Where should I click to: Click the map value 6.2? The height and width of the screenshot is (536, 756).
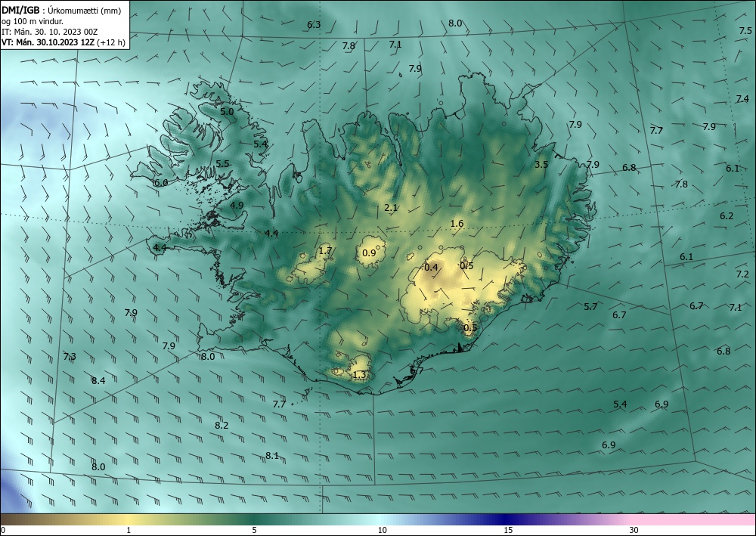click(727, 216)
